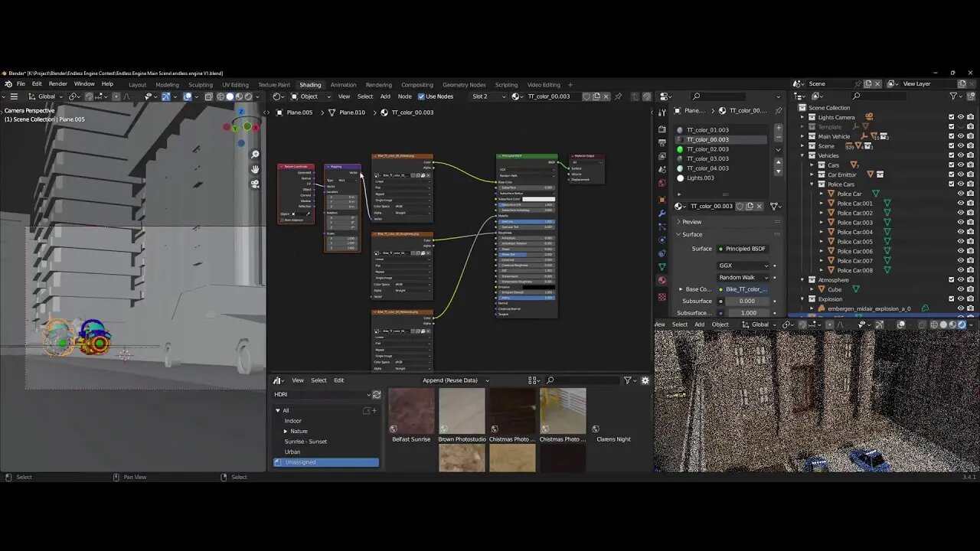The width and height of the screenshot is (980, 551).
Task: Open the File menu
Action: (21, 84)
